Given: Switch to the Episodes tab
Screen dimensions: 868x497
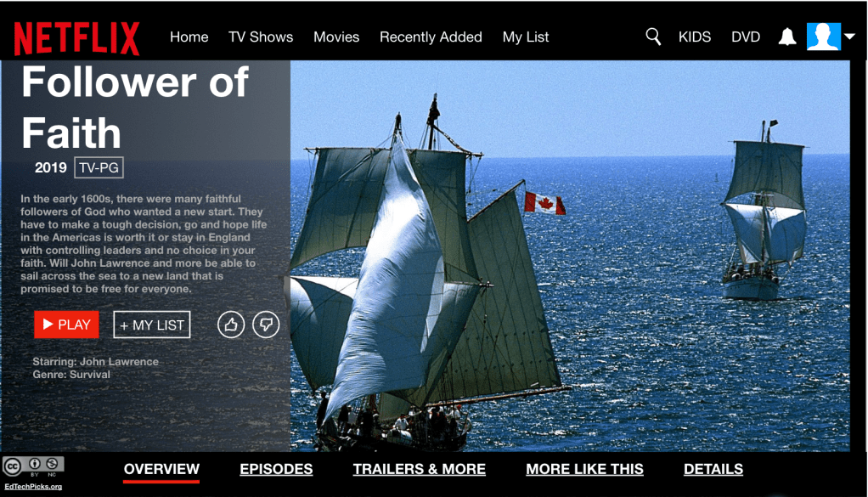Looking at the screenshot, I should [x=276, y=469].
